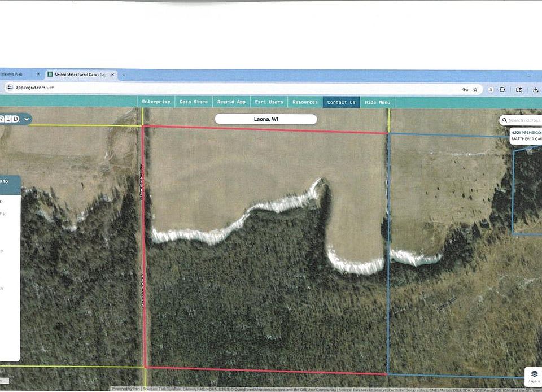The height and width of the screenshot is (392, 542).
Task: Open the Layers panel button
Action: pos(534,376)
